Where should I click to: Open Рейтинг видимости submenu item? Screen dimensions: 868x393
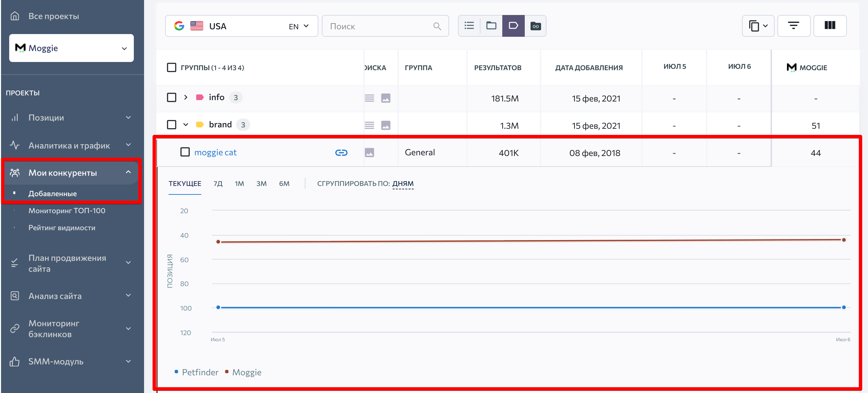point(62,228)
